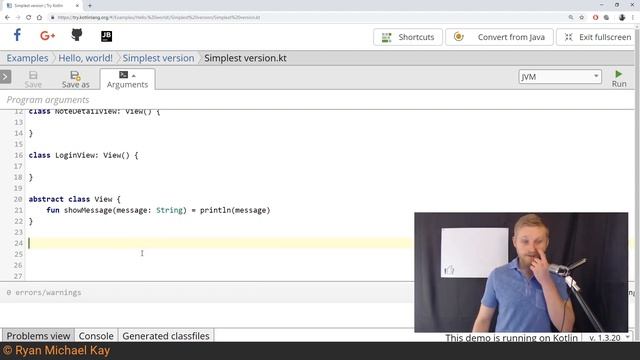Viewport: 640px width, 360px height.
Task: Click the webcam video overlay
Action: pyautogui.click(x=521, y=272)
